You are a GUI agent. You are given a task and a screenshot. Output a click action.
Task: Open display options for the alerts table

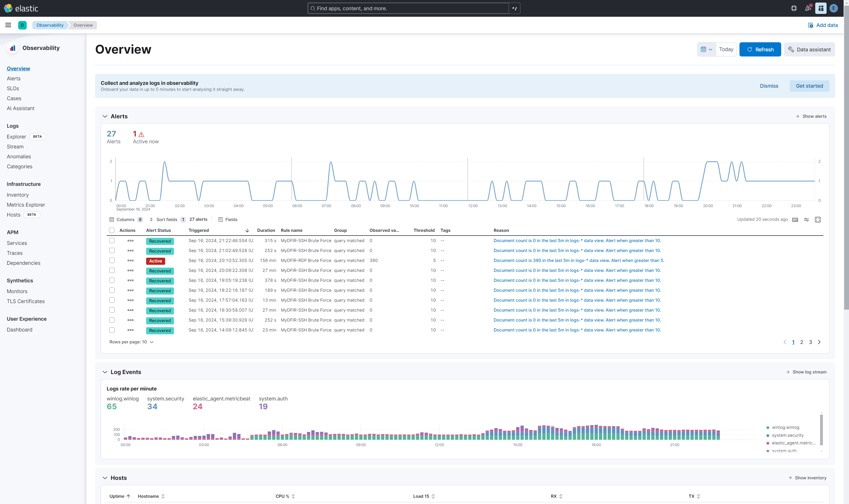click(806, 219)
